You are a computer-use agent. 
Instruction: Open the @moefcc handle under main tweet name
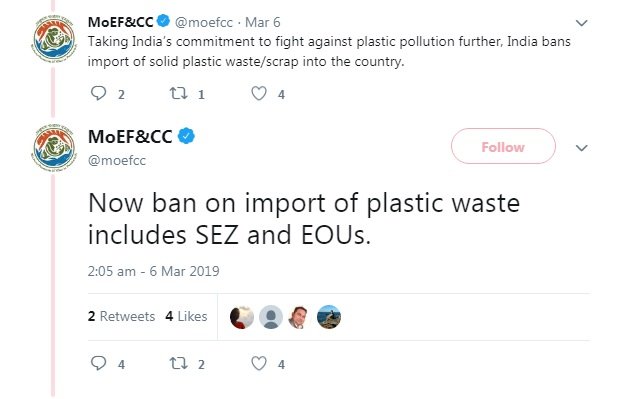(x=117, y=161)
